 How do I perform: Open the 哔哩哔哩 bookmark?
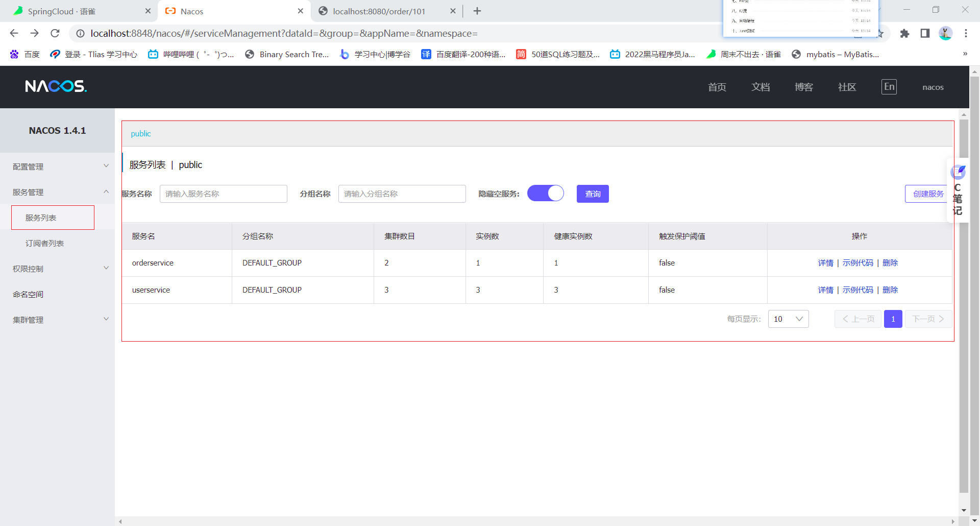click(x=191, y=54)
